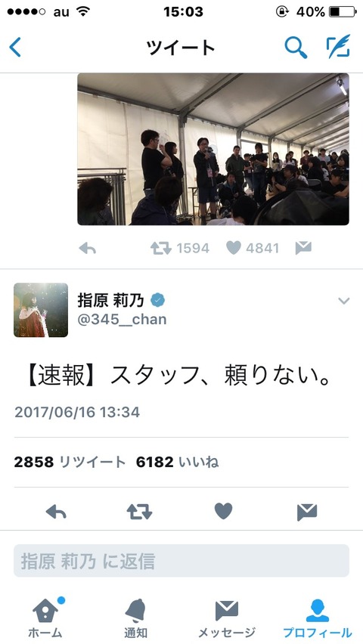Image resolution: width=363 pixels, height=644 pixels.
Task: Open the tent crowd photo
Action: click(213, 149)
